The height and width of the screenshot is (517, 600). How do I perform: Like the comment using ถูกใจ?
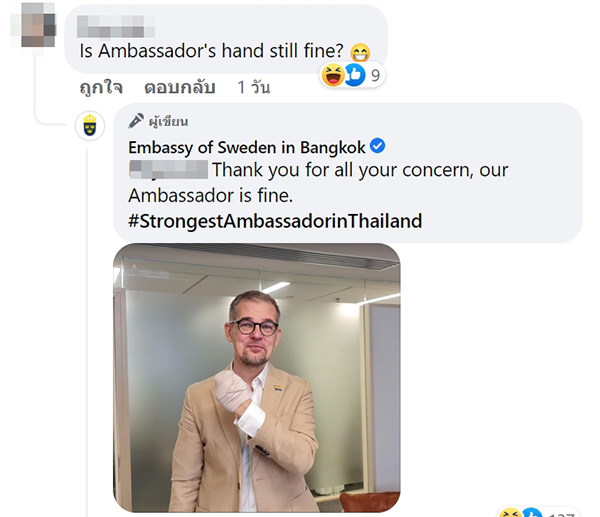[x=101, y=87]
